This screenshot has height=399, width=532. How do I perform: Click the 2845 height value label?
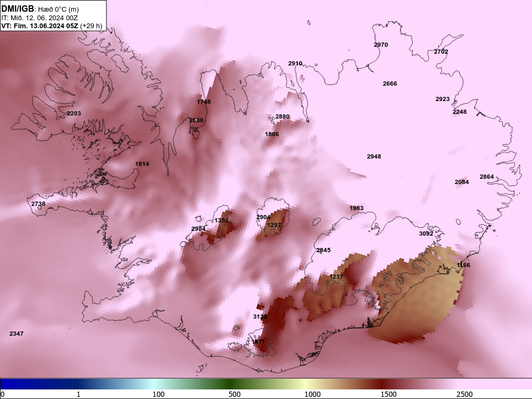click(x=323, y=251)
